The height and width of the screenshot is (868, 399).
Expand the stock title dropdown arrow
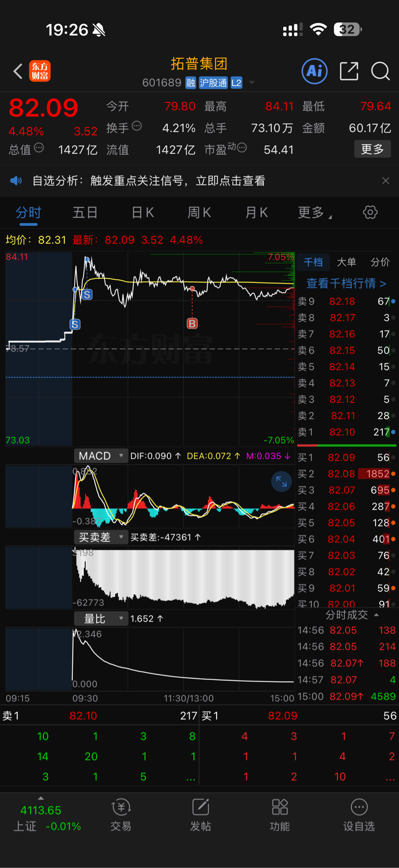[252, 83]
